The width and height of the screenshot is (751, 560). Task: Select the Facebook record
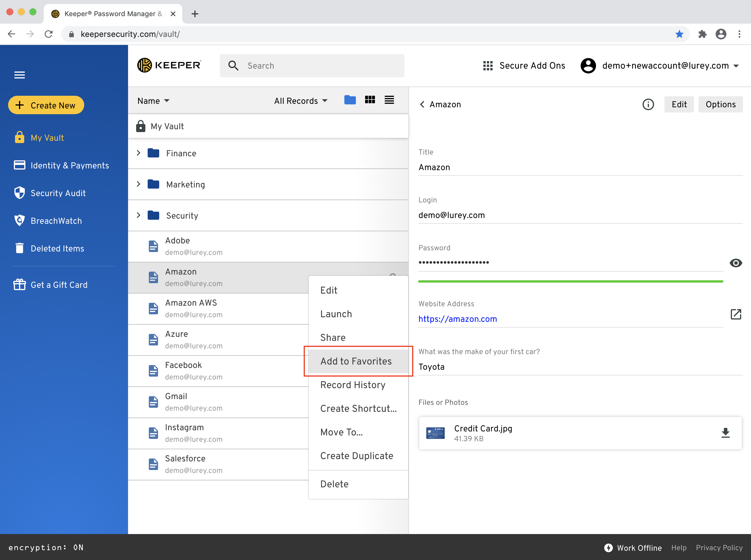click(x=218, y=371)
